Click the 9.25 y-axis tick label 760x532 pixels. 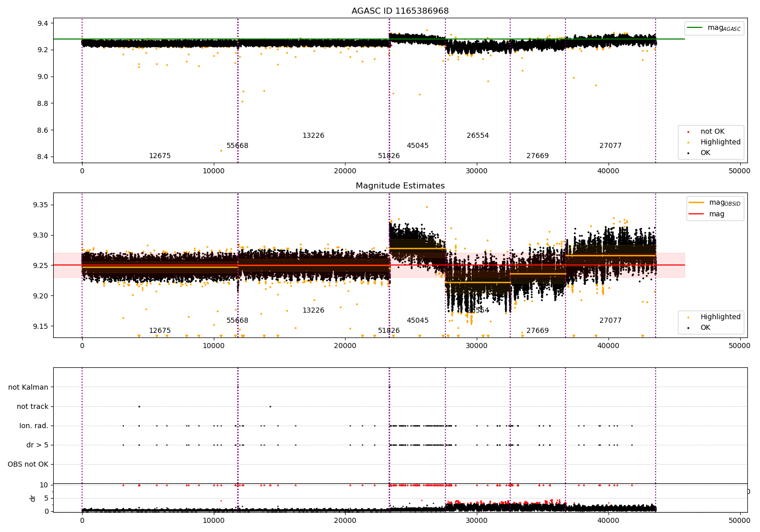[x=41, y=266]
